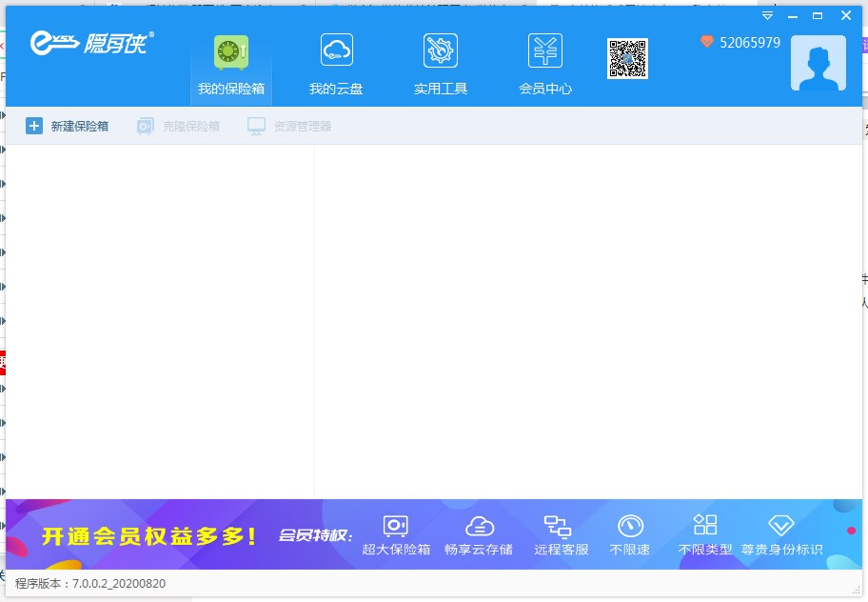868x602 pixels.
Task: Switch to 我的云盘 cloud disk
Action: pos(336,67)
